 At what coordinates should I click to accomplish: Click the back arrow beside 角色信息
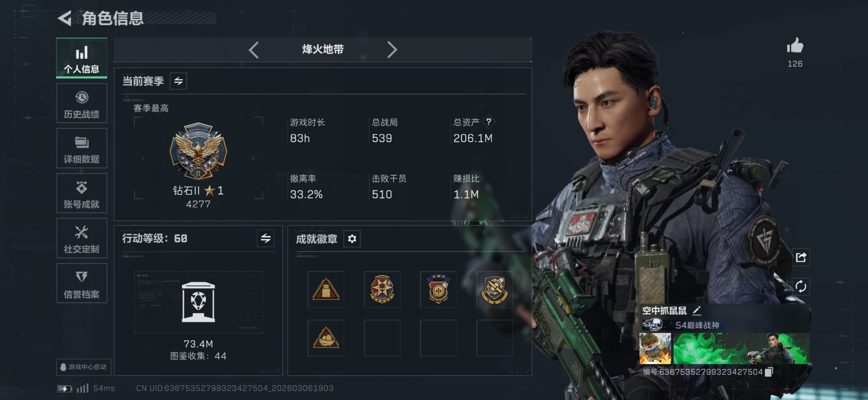pos(64,18)
